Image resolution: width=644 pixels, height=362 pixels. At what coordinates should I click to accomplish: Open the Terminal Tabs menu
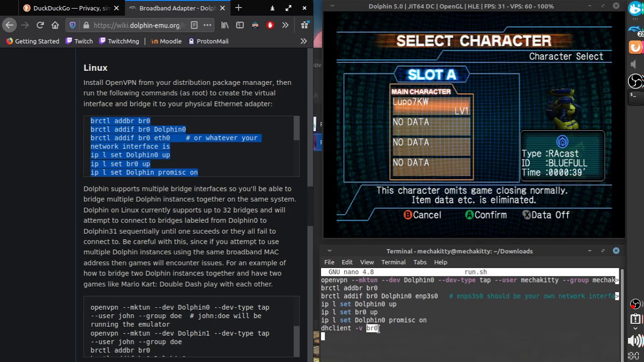(x=420, y=262)
